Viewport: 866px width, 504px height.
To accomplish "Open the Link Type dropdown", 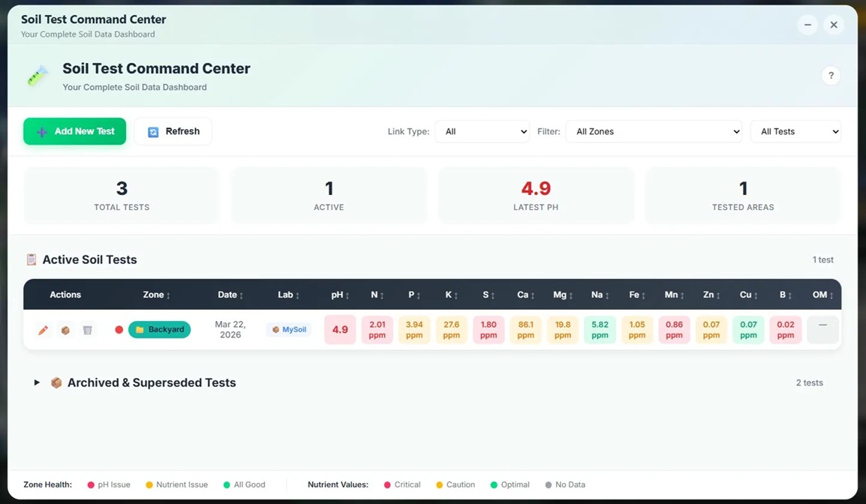I will (482, 131).
